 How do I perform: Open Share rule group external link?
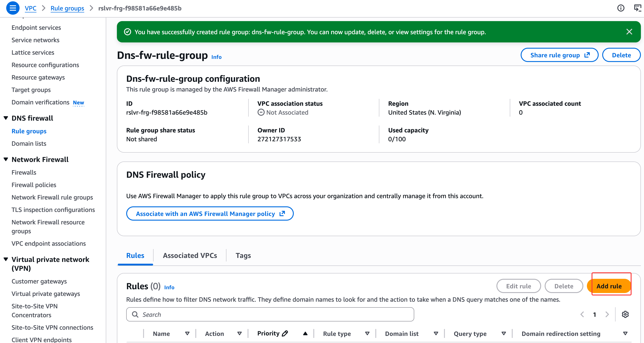[x=560, y=55]
